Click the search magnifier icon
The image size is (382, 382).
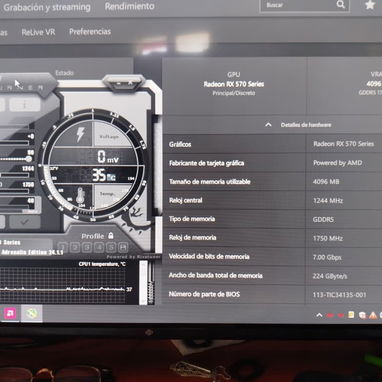(x=340, y=4)
